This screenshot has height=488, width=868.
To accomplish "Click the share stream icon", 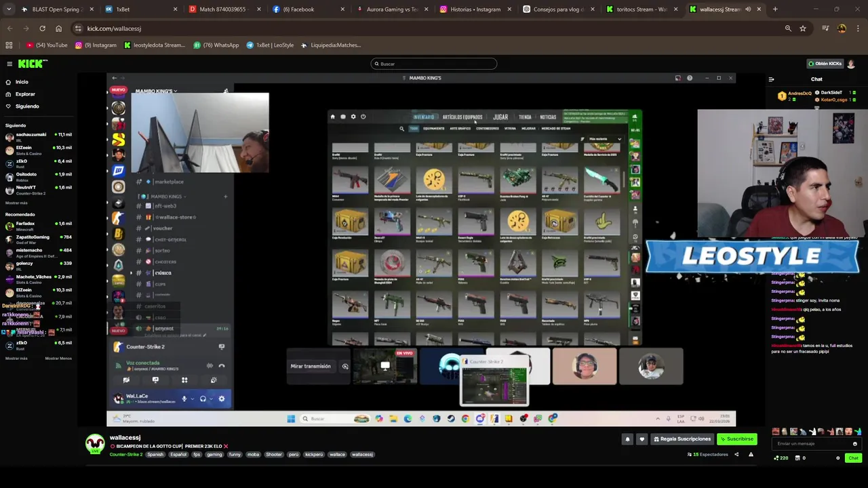I will [736, 454].
